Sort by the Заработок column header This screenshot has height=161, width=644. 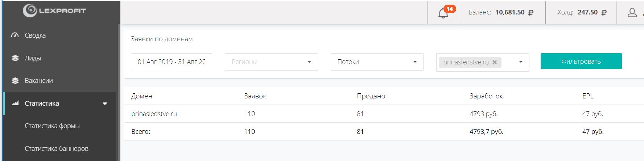click(x=486, y=96)
